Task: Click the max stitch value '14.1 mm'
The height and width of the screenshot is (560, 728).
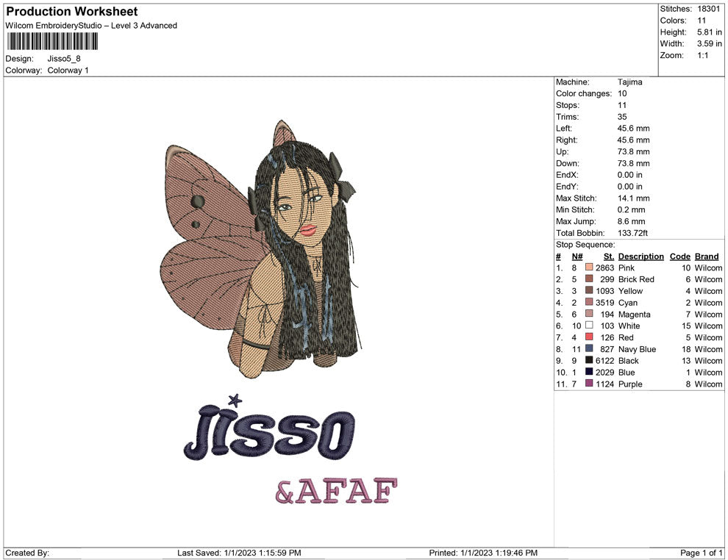Action: click(633, 198)
